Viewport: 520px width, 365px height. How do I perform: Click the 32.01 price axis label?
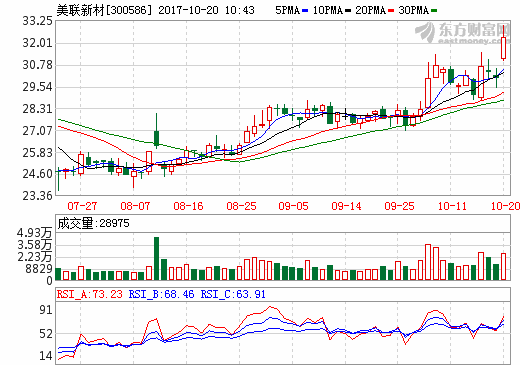pyautogui.click(x=37, y=43)
